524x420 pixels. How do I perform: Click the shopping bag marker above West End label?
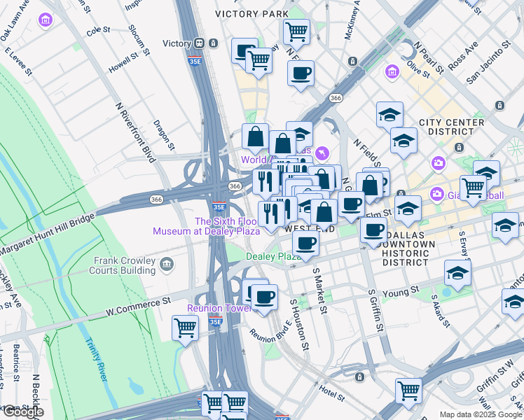click(x=324, y=213)
